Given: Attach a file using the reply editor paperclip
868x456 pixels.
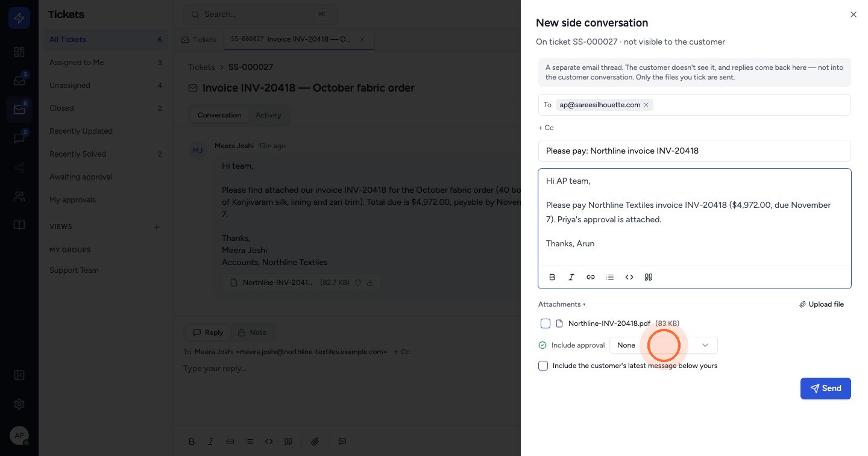Looking at the screenshot, I should tap(315, 442).
